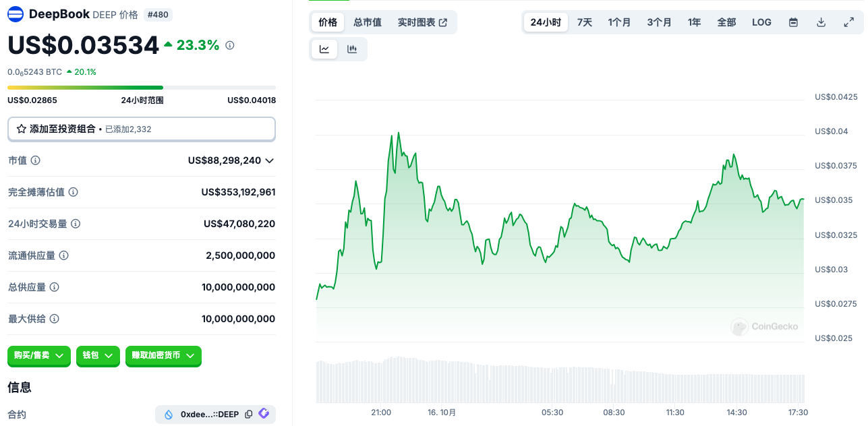Click the volume bars area under chart
Image resolution: width=868 pixels, height=426 pixels.
[x=560, y=380]
